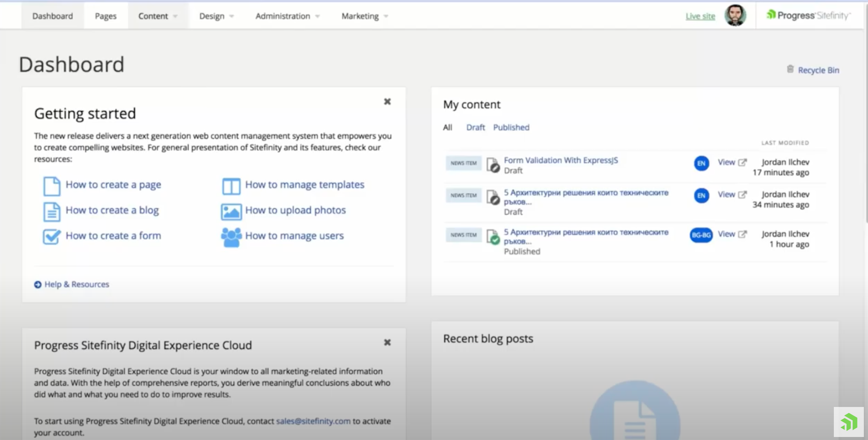Dismiss the Getting started panel
This screenshot has width=868, height=440.
(387, 101)
